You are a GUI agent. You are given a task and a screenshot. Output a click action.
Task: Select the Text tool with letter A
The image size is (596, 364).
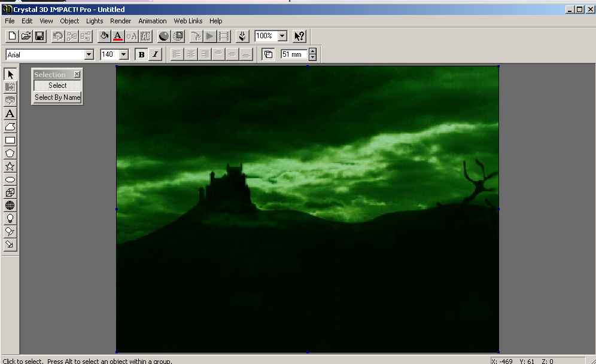[10, 114]
